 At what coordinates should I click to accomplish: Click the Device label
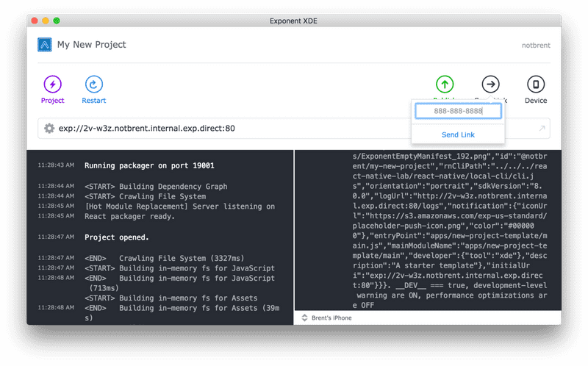[536, 101]
